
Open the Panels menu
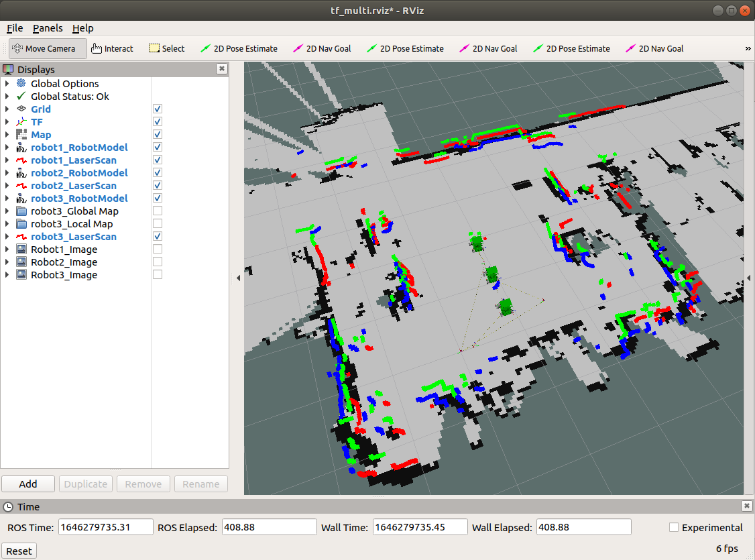coord(48,28)
